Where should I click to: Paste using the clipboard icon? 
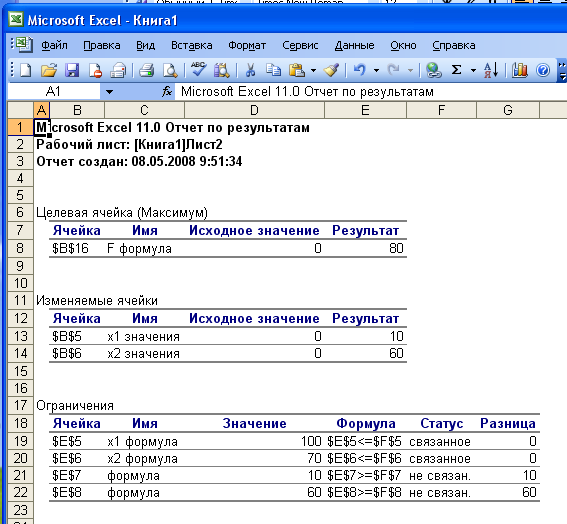(297, 70)
